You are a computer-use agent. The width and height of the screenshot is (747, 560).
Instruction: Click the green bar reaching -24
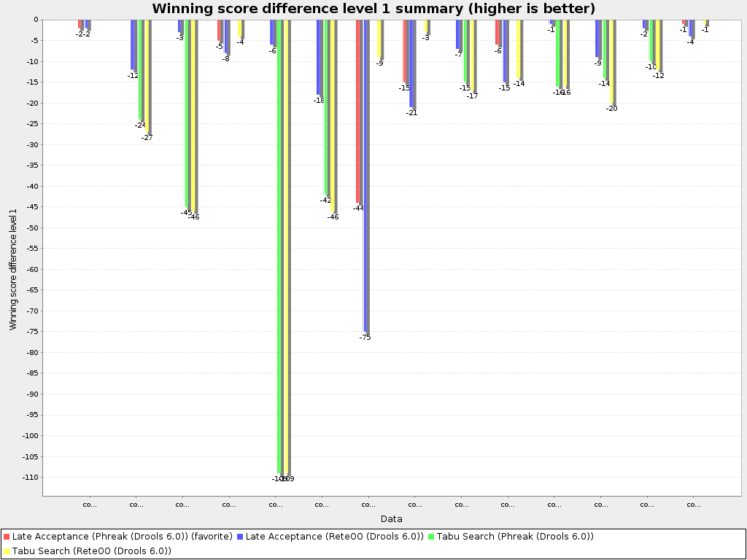tap(140, 70)
